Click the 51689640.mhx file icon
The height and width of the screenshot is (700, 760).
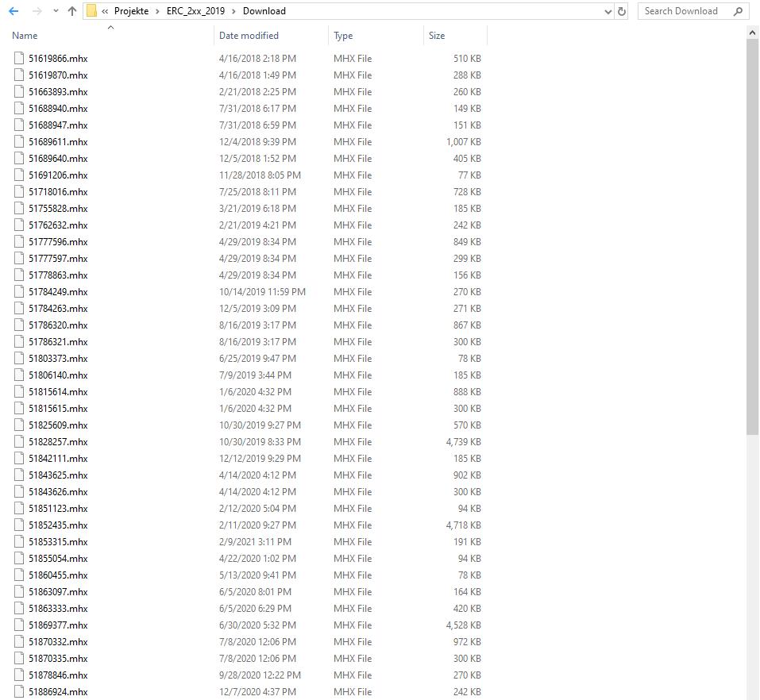pyautogui.click(x=19, y=159)
